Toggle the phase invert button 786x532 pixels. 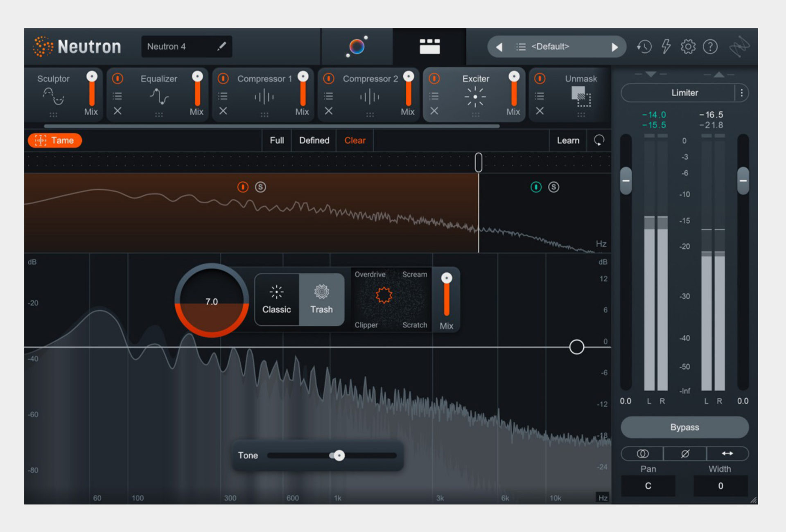684,453
